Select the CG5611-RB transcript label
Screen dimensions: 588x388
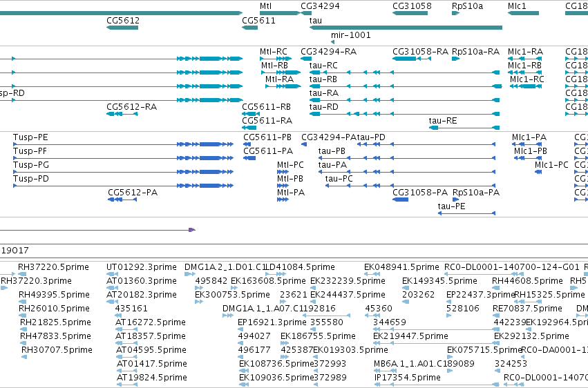pyautogui.click(x=266, y=107)
